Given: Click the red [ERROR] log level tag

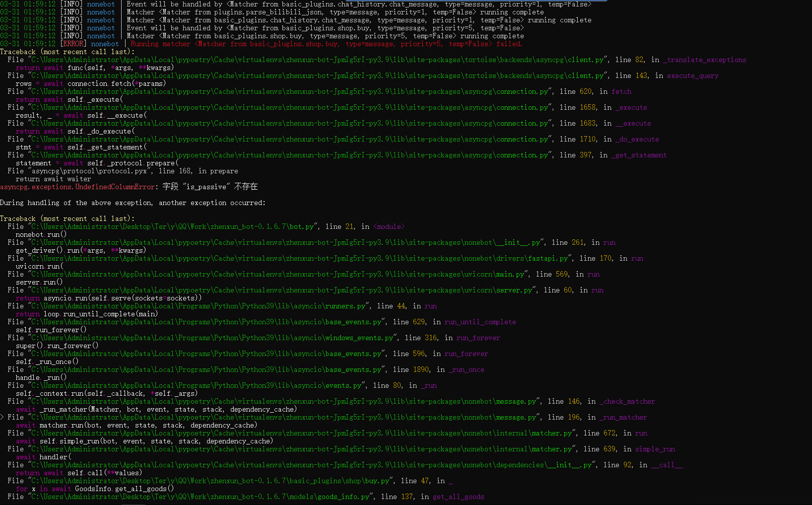Looking at the screenshot, I should (73, 44).
